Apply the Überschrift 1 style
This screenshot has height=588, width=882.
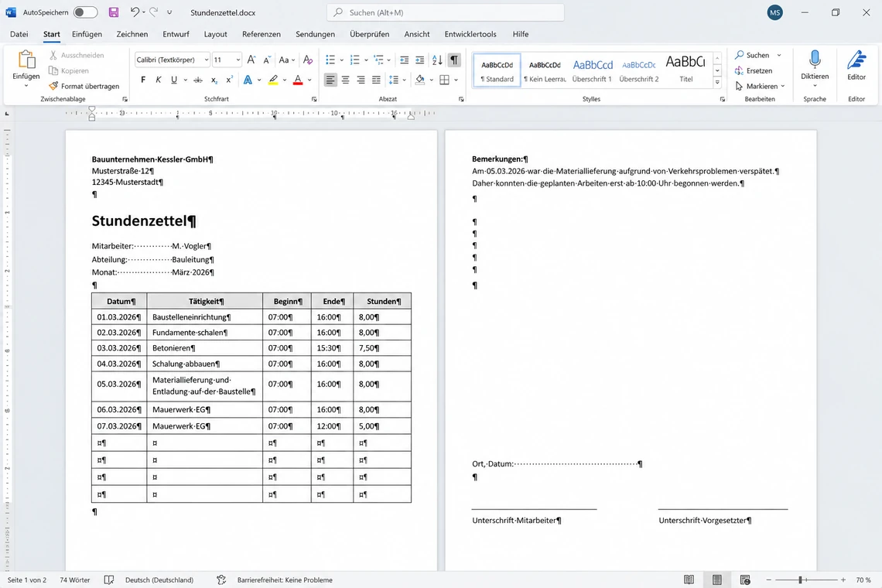tap(593, 70)
